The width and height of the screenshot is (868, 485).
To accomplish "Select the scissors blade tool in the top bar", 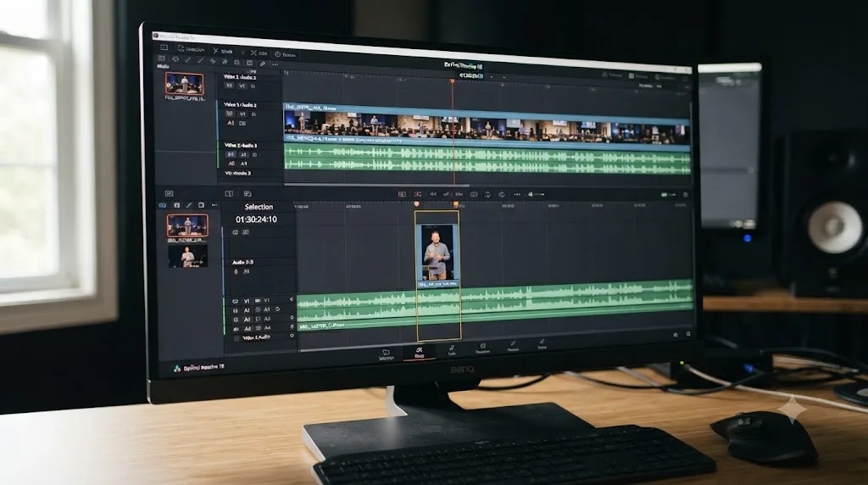I will [216, 50].
